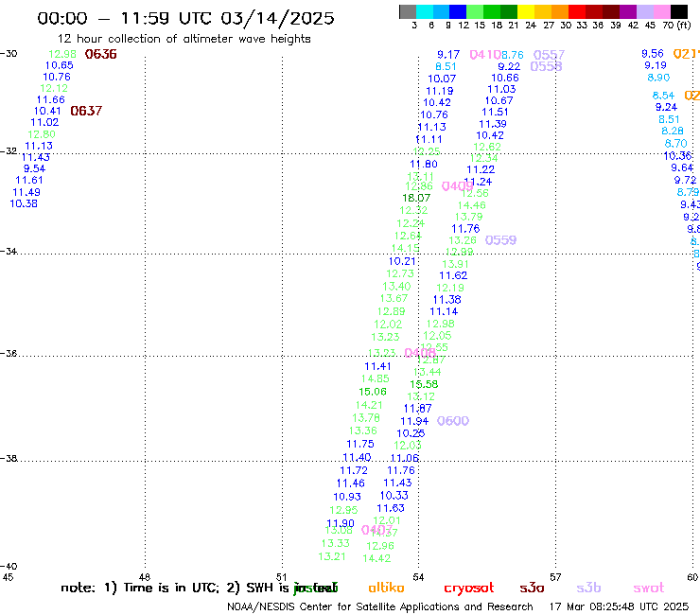Select the longitude axis label 57
700x615 pixels.
tap(555, 577)
